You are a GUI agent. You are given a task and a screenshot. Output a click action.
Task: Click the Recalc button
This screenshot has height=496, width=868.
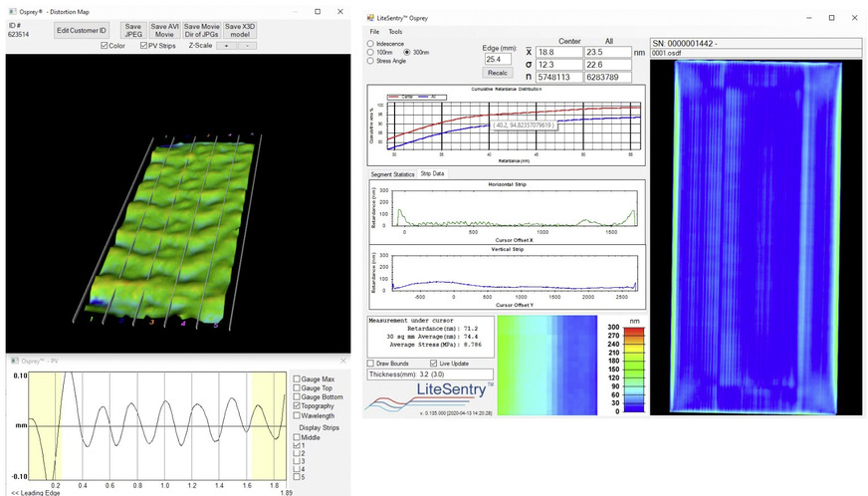click(x=498, y=73)
